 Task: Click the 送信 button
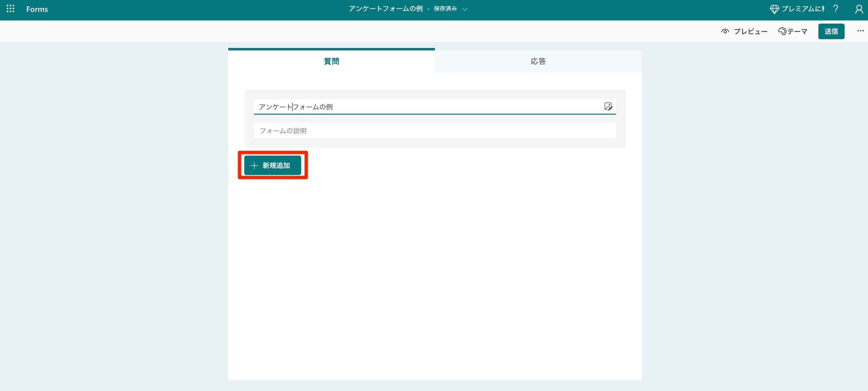tap(831, 31)
